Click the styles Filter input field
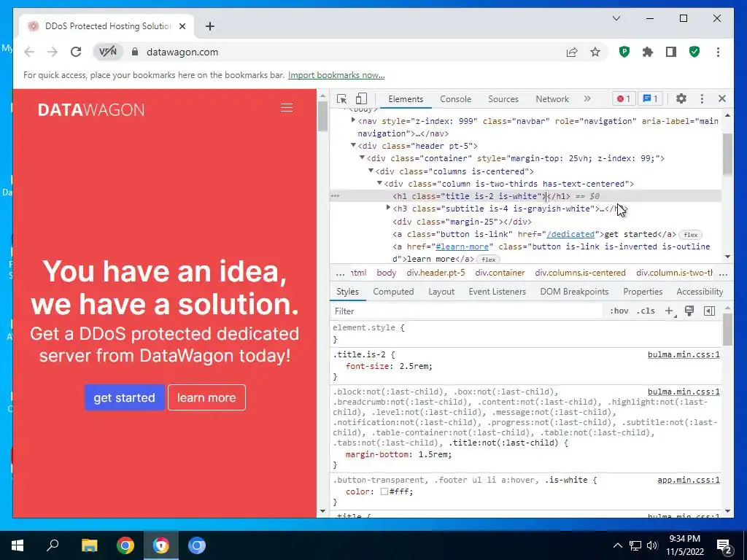 pos(467,311)
